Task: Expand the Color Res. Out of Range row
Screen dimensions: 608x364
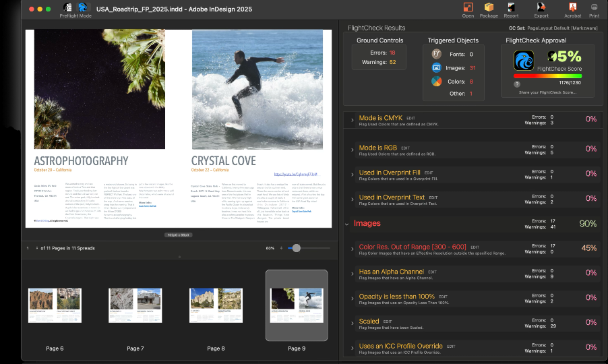Action: click(x=352, y=249)
